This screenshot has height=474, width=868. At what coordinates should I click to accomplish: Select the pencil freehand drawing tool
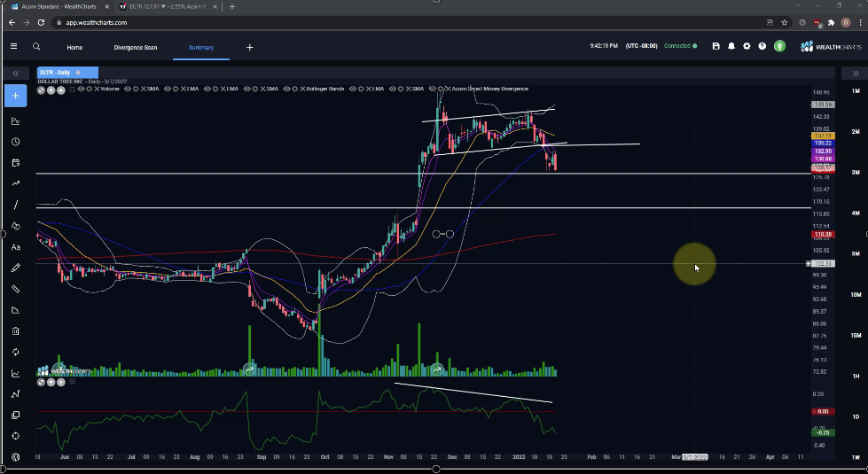(x=15, y=268)
